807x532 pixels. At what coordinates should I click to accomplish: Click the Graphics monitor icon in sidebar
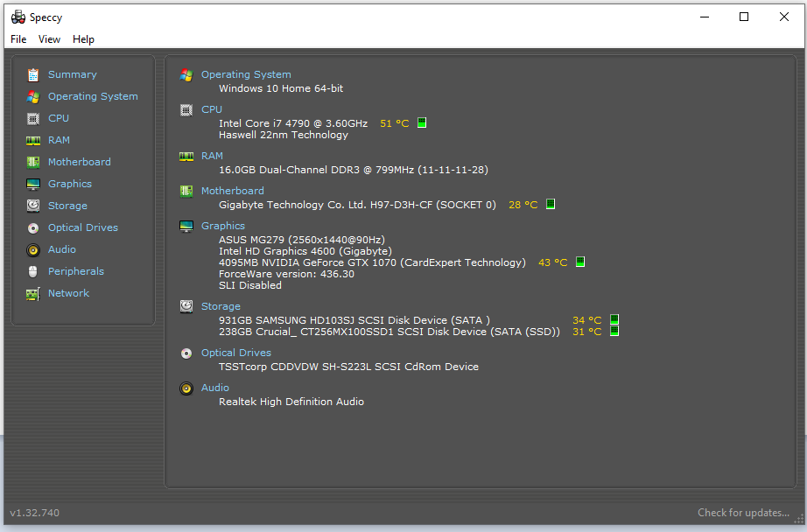point(33,185)
